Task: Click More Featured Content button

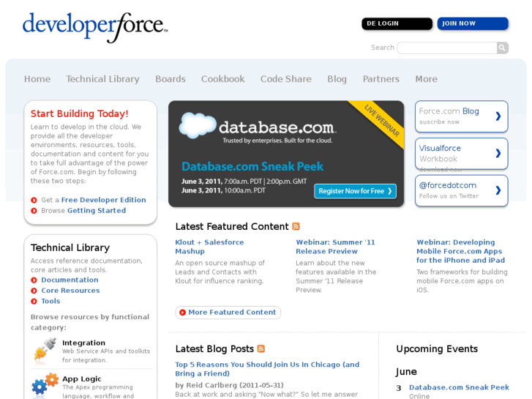Action: pyautogui.click(x=228, y=313)
